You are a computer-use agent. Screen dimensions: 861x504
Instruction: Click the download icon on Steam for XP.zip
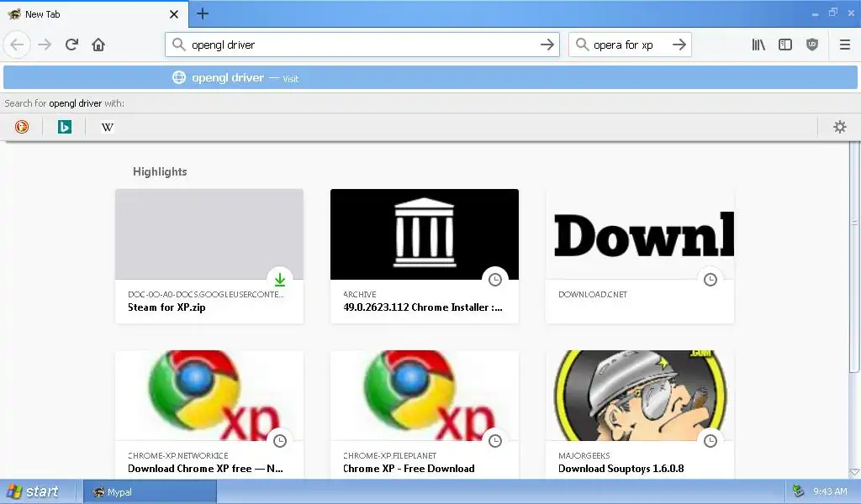coord(280,280)
